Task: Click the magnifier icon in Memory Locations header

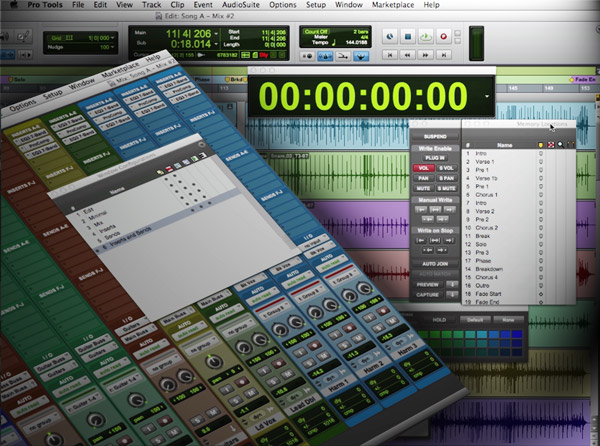Action: point(561,145)
